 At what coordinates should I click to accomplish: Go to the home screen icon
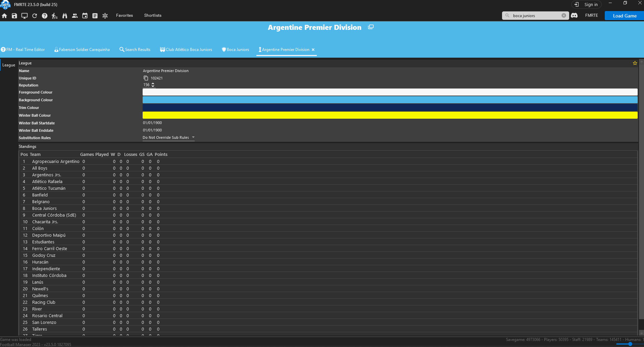(x=4, y=16)
